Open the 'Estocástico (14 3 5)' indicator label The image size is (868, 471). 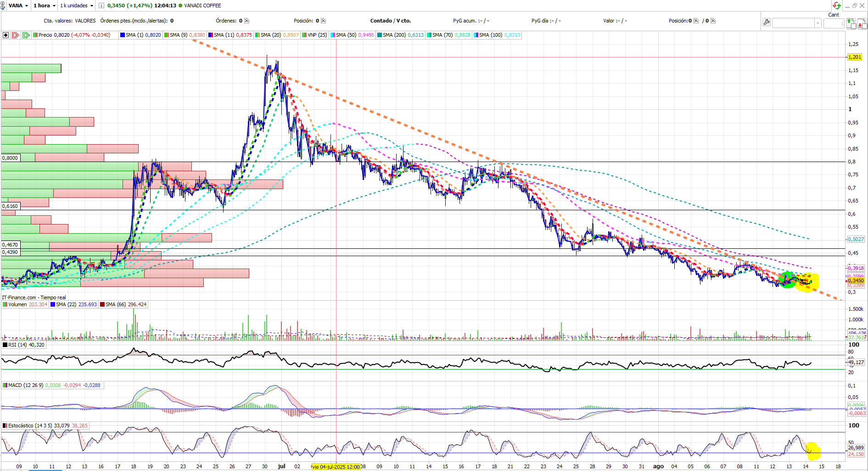point(30,426)
